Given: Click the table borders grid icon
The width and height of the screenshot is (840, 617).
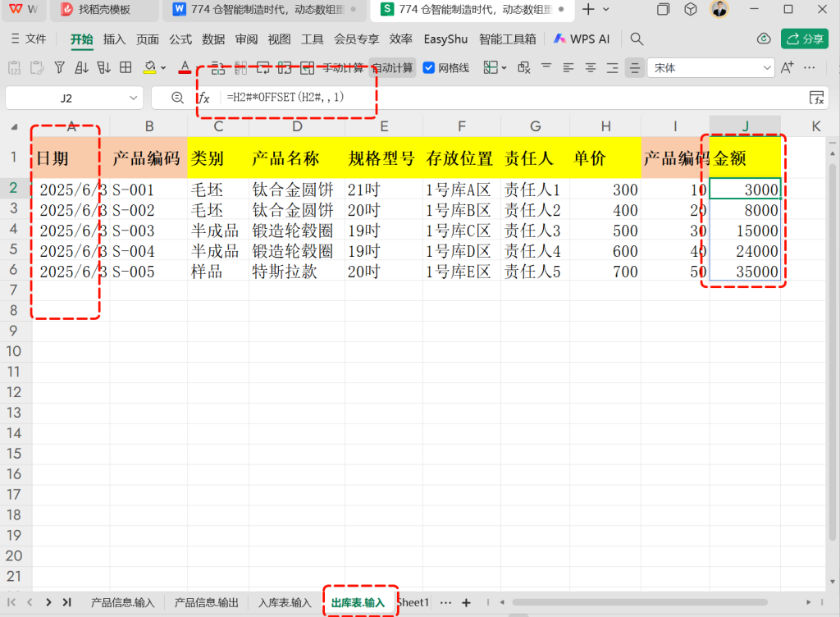Looking at the screenshot, I should pos(126,67).
